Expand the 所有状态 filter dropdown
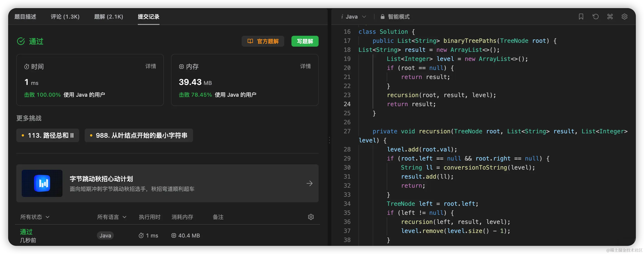The height and width of the screenshot is (254, 644). click(35, 217)
